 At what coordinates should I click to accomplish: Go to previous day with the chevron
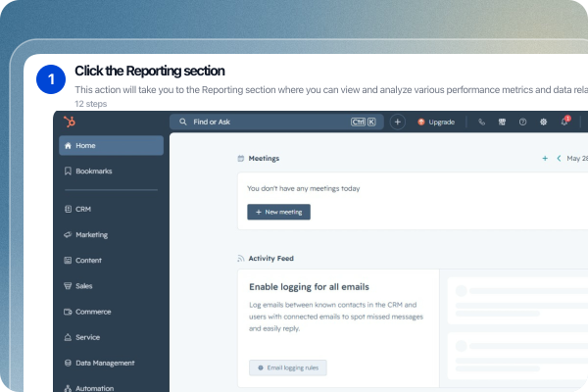tap(559, 159)
